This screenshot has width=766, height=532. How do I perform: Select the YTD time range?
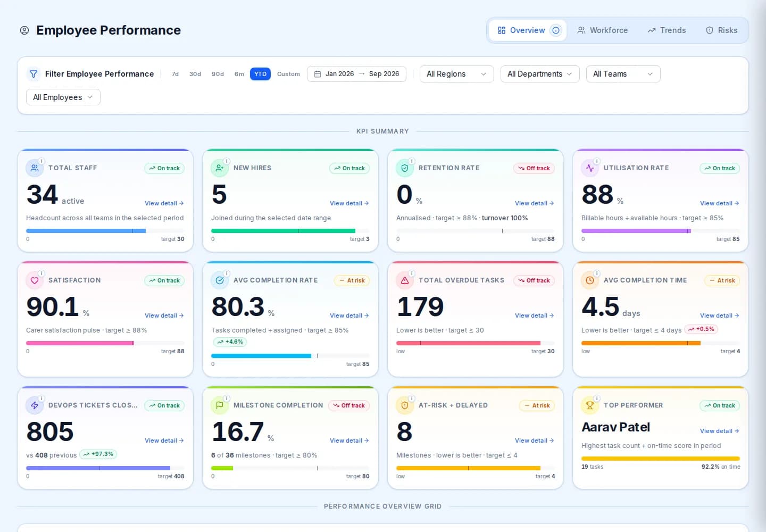[260, 74]
